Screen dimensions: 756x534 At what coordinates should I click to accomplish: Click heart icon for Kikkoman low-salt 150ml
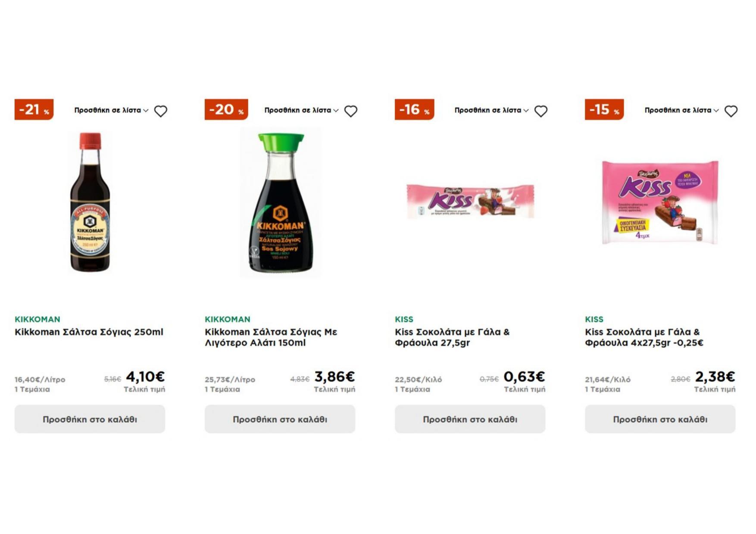tap(351, 111)
